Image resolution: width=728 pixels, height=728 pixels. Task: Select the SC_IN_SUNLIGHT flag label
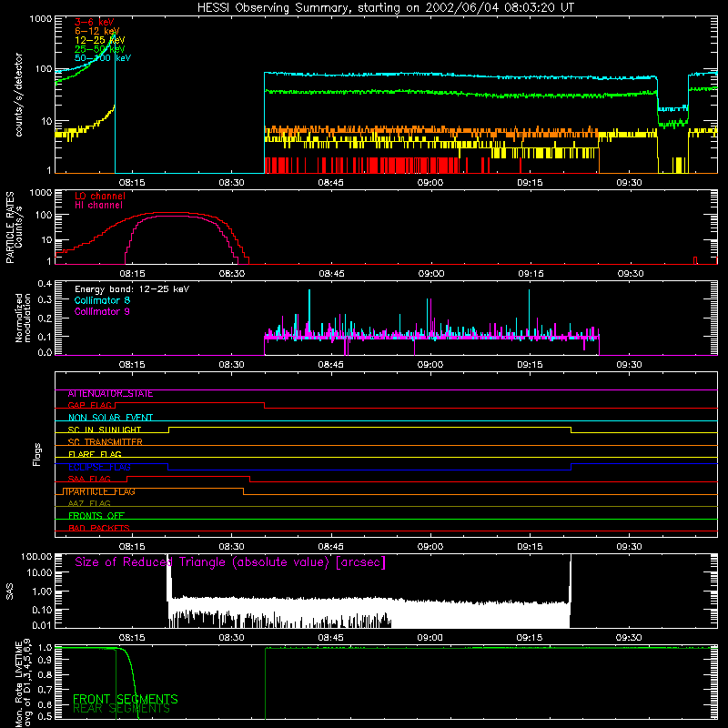pos(105,430)
